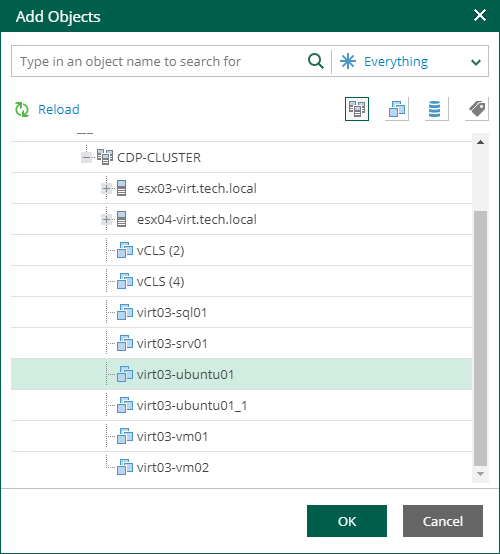Click the Cancel button
This screenshot has height=554, width=500.
click(443, 521)
